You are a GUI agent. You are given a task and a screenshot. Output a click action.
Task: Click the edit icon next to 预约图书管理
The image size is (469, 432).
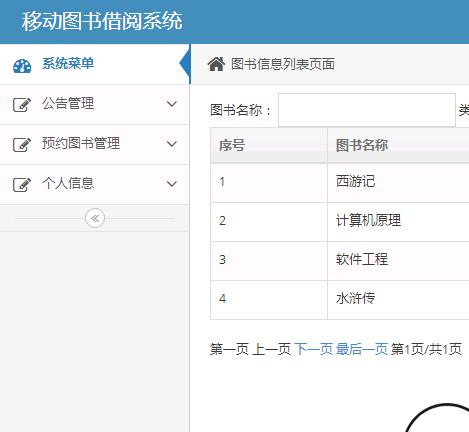click(22, 145)
